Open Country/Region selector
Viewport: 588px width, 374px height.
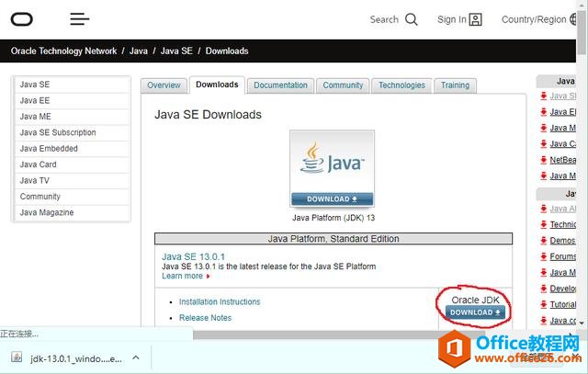(x=538, y=19)
